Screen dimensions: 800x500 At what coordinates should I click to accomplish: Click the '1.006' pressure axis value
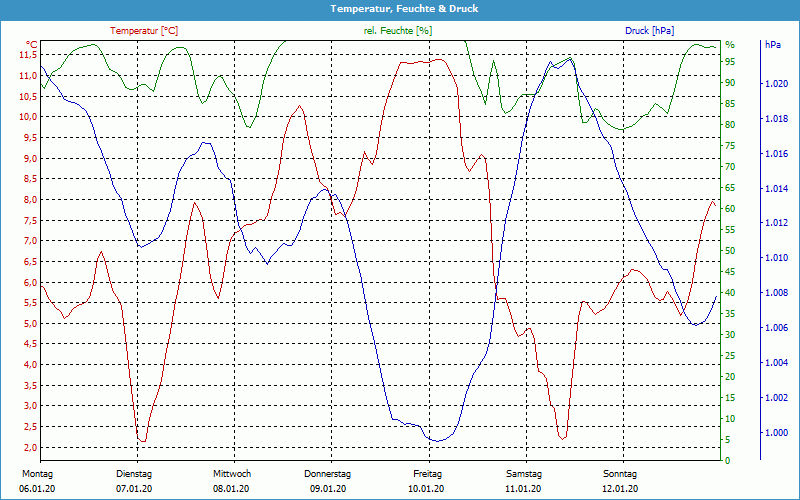tap(777, 328)
